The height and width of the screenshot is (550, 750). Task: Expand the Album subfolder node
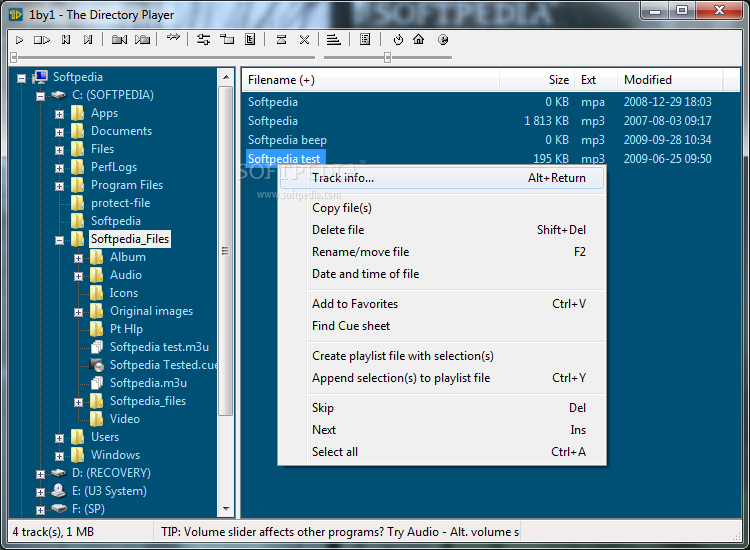click(78, 259)
